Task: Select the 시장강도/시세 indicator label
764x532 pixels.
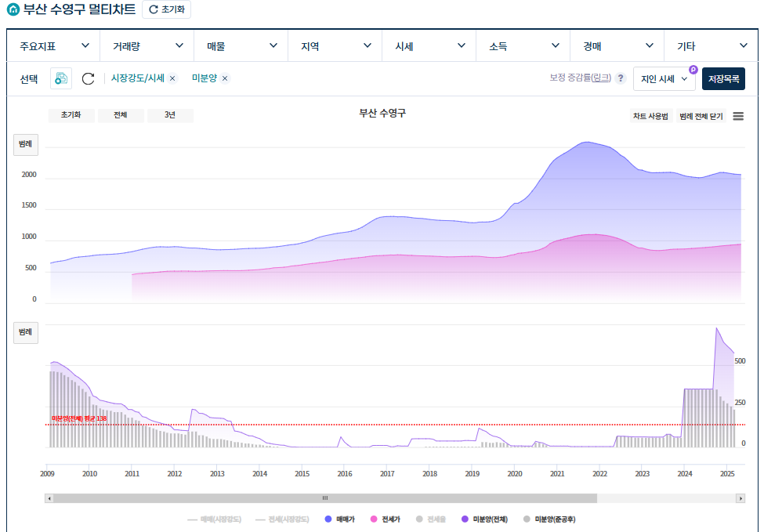Action: click(x=138, y=78)
